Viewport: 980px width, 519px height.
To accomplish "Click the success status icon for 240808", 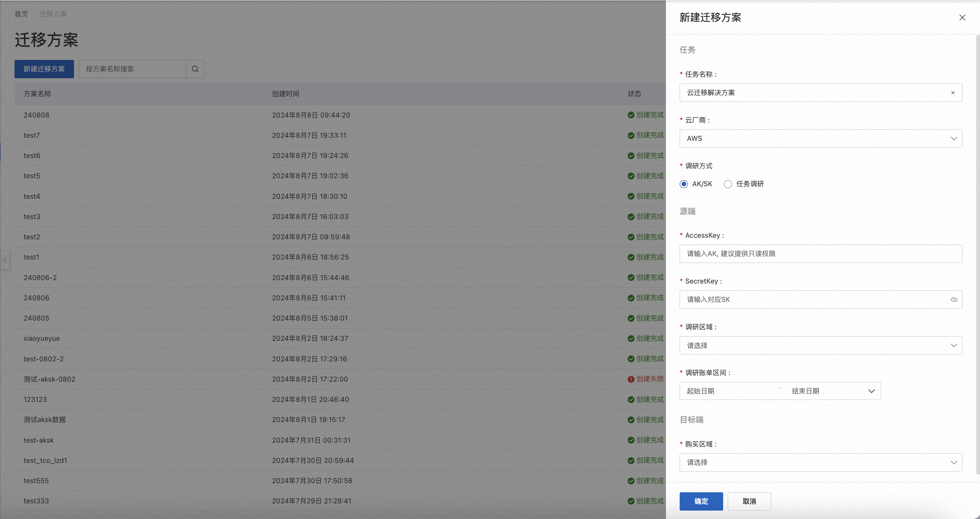I will tap(631, 115).
